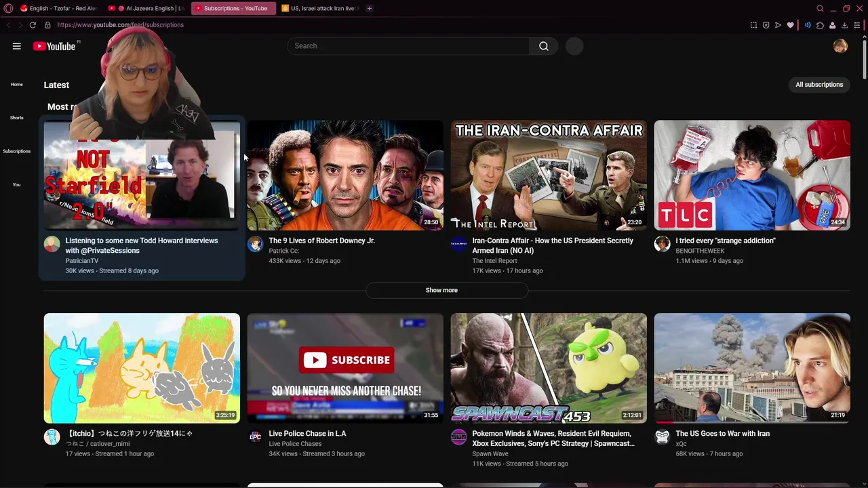Viewport: 868px width, 488px height.
Task: Open 'The US Goes to War with Iran' title
Action: coord(722,434)
